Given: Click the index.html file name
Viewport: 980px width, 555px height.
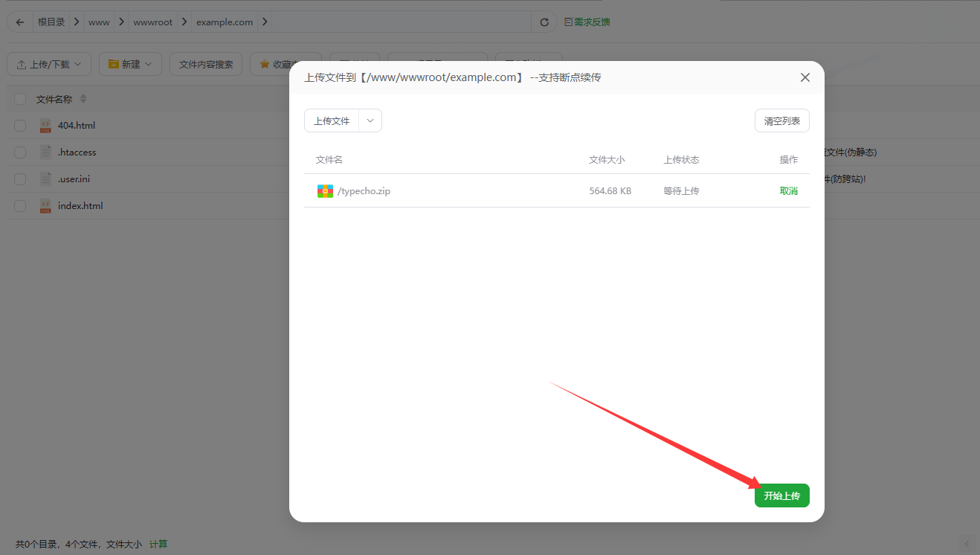Looking at the screenshot, I should click(x=80, y=206).
